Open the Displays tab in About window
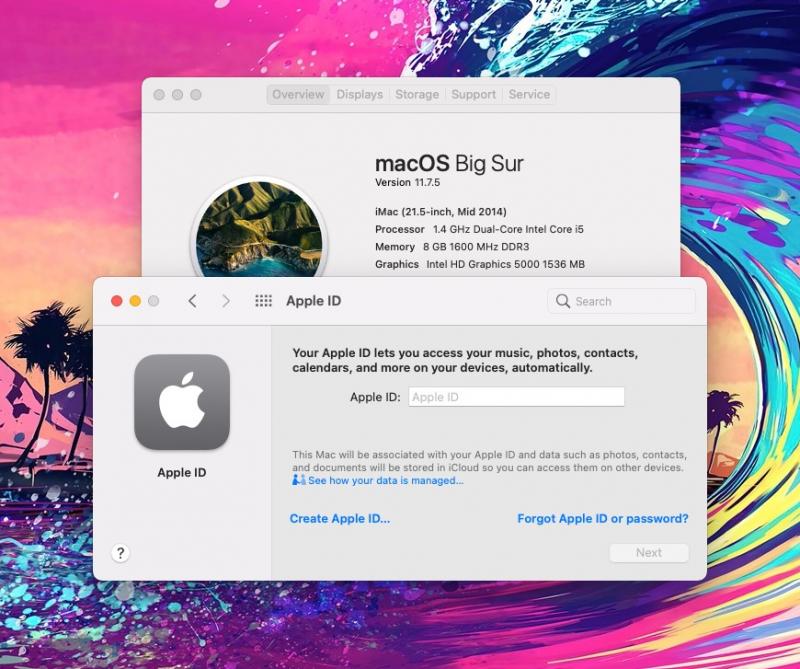 point(360,94)
